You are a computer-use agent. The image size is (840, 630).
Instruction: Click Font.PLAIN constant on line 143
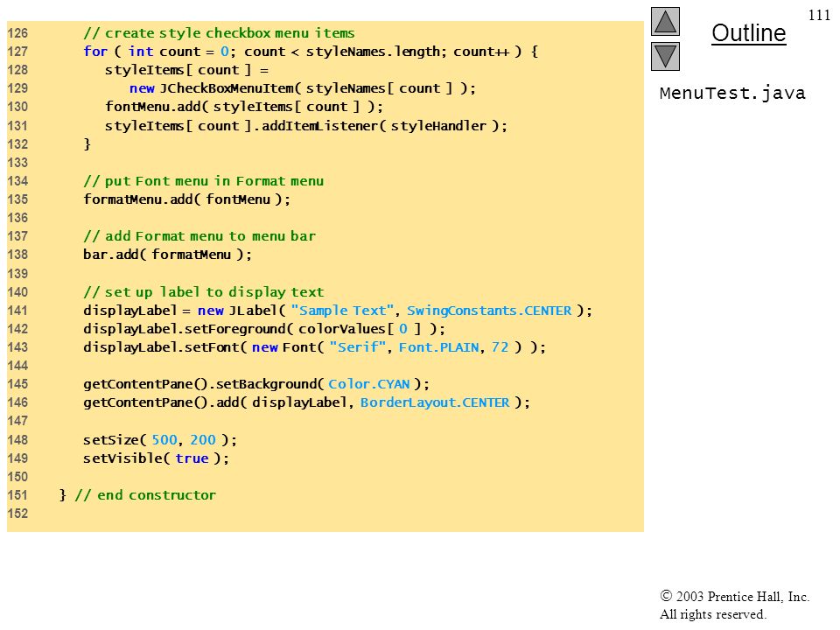pyautogui.click(x=438, y=347)
